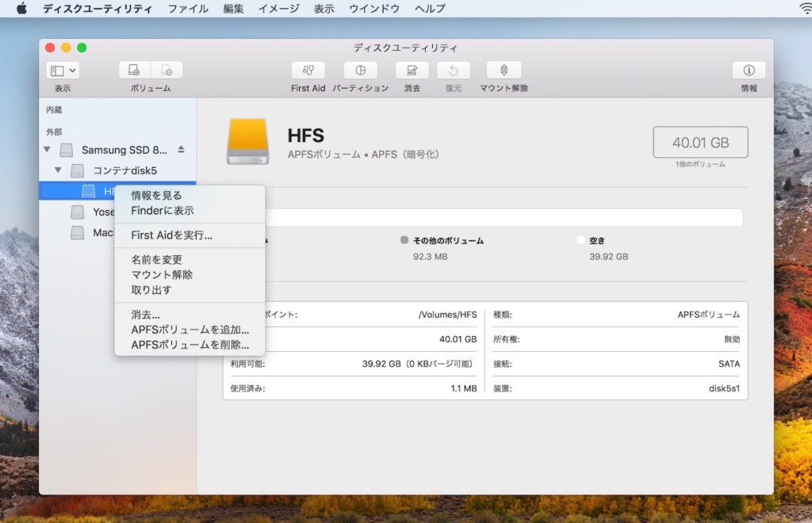
Task: Click the 40.01 GB capacity button
Action: click(700, 141)
